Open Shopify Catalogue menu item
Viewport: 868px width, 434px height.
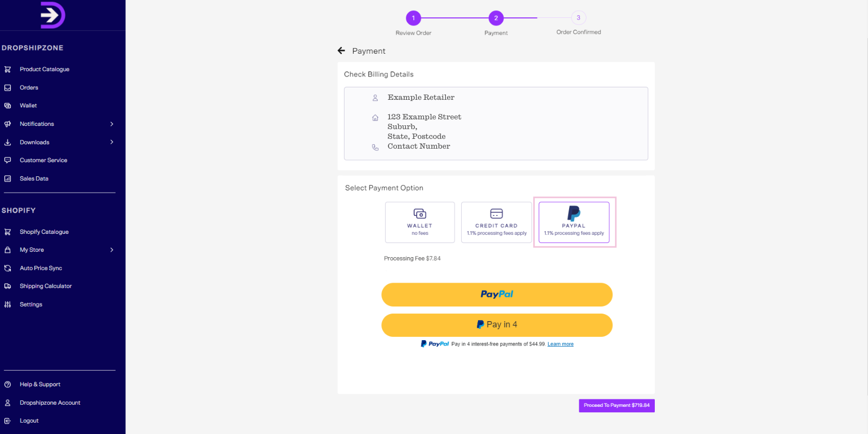[44, 232]
